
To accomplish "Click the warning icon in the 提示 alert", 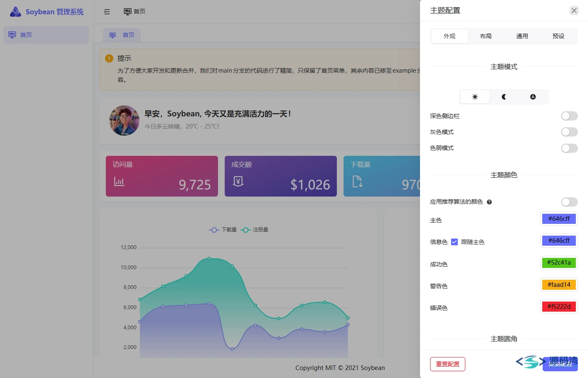I will (109, 58).
